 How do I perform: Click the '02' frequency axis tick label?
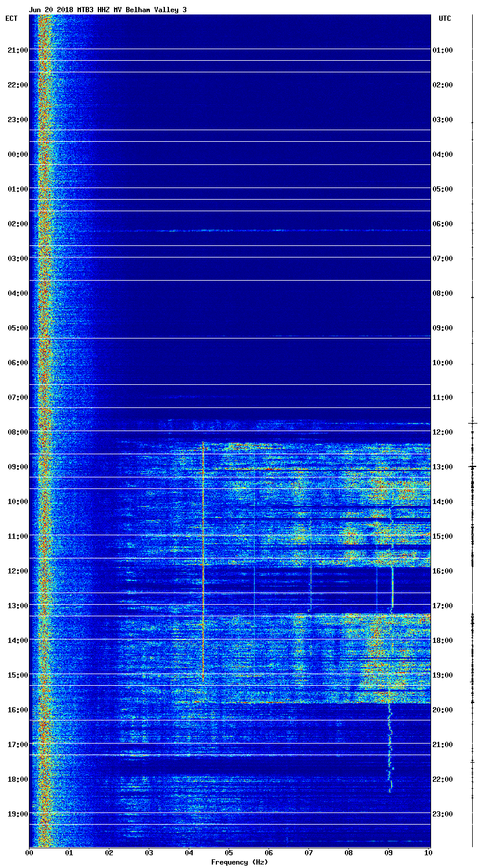tap(109, 853)
